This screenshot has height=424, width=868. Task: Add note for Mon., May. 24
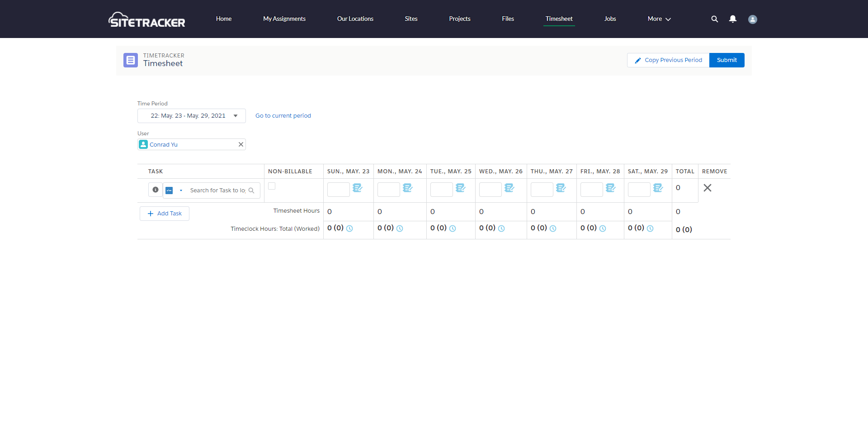407,188
